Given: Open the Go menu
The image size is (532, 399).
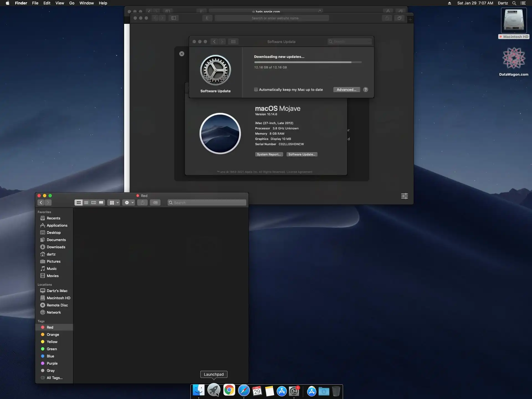Looking at the screenshot, I should pyautogui.click(x=72, y=3).
